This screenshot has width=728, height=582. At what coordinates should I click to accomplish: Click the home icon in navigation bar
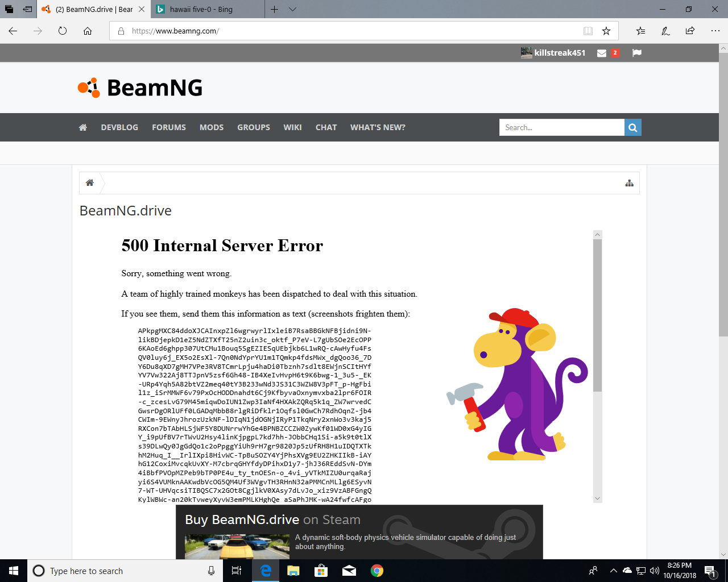tap(83, 127)
